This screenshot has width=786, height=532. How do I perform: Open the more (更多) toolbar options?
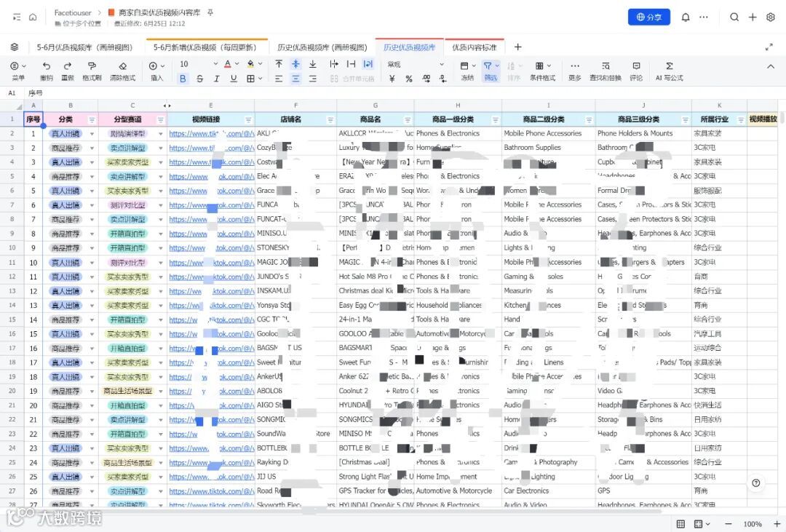pyautogui.click(x=574, y=71)
